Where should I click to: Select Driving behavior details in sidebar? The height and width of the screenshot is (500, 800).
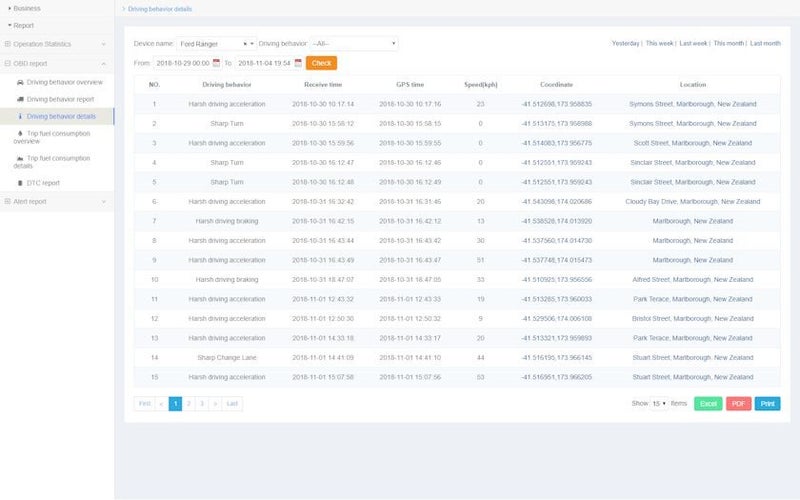(x=61, y=116)
